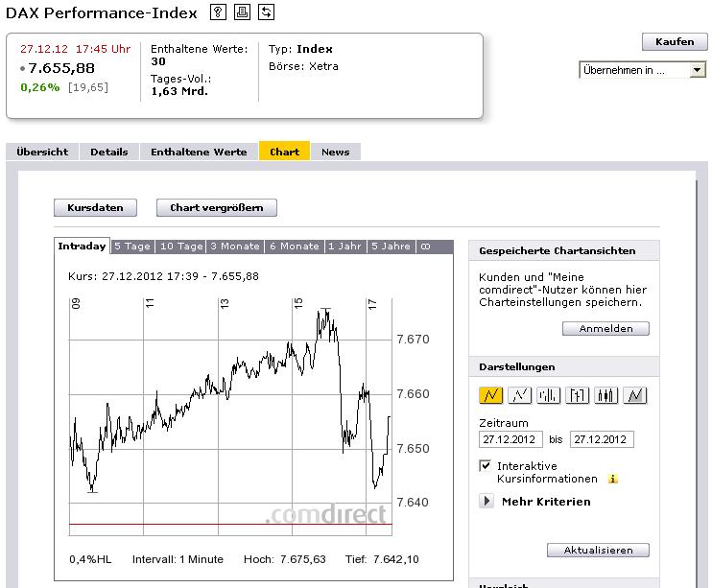Viewport: 712px width, 588px height.
Task: Switch to the Übersicht tab
Action: point(42,152)
